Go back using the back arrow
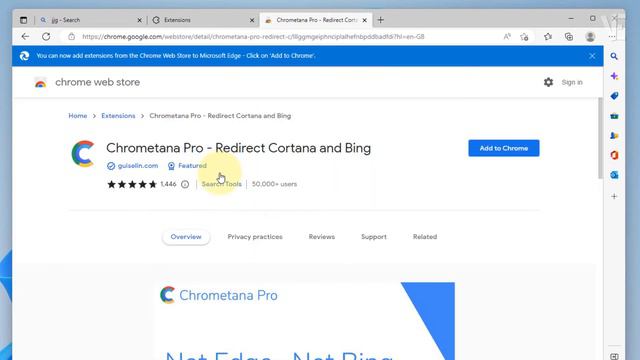640x360 pixels. [25, 36]
